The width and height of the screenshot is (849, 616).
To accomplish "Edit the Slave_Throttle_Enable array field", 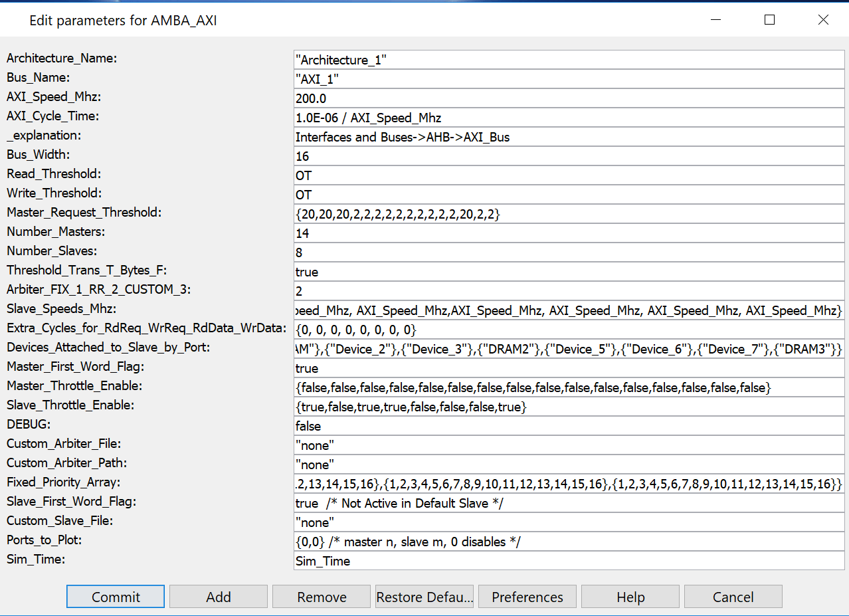I will 569,407.
